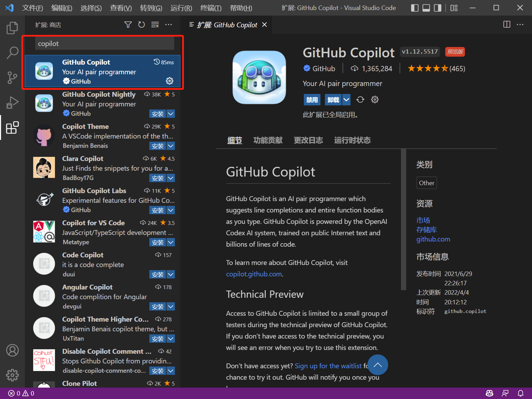Open the 编辑(E) menu
The width and height of the screenshot is (532, 399).
[62, 8]
